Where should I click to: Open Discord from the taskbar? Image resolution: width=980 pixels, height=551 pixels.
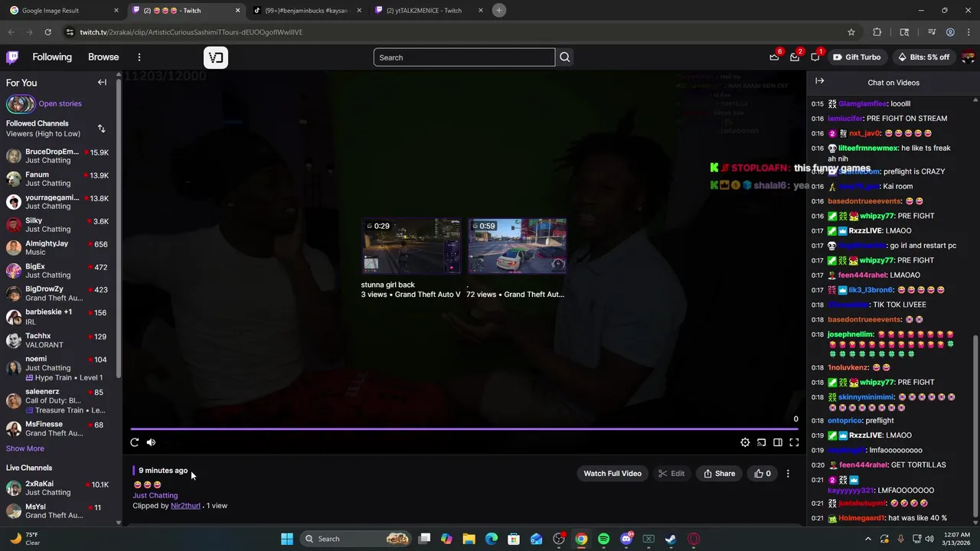[x=626, y=539]
